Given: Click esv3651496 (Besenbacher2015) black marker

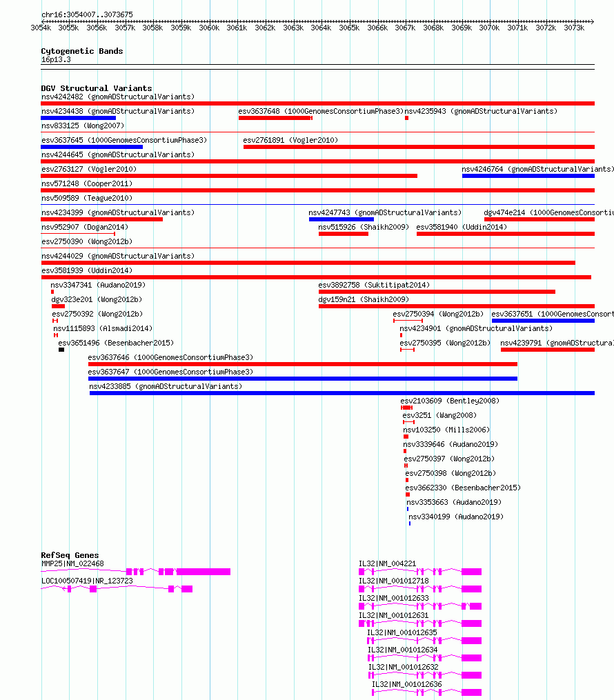Looking at the screenshot, I should [61, 350].
